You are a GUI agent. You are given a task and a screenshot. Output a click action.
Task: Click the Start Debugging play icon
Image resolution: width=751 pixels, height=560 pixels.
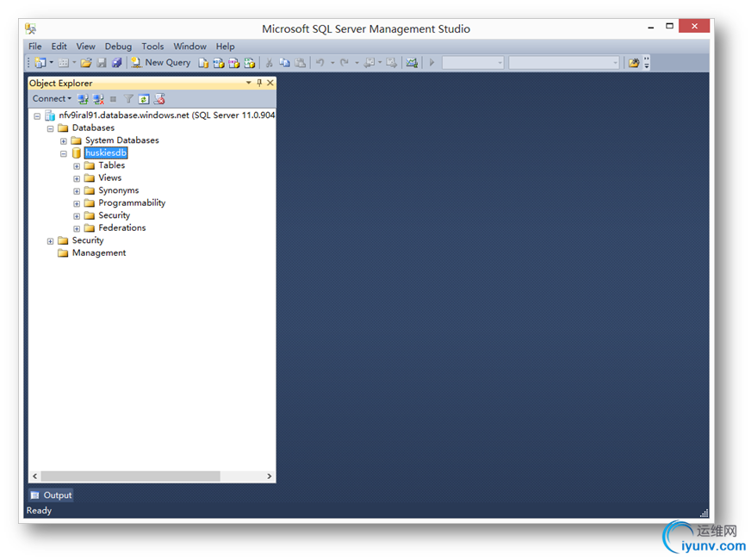(431, 63)
